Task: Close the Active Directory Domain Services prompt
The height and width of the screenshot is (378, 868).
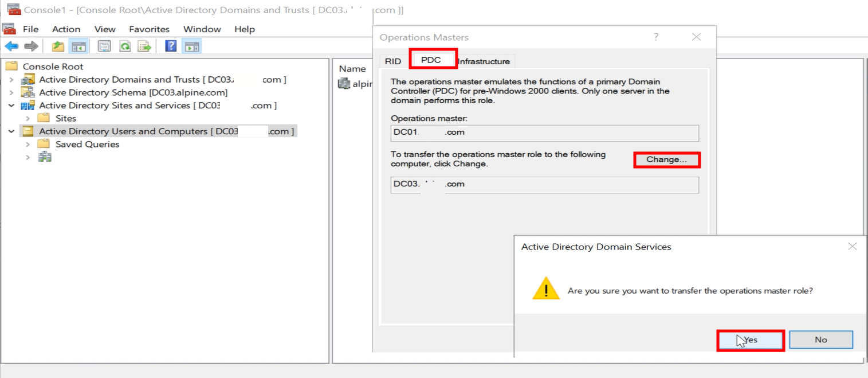Action: coord(853,247)
